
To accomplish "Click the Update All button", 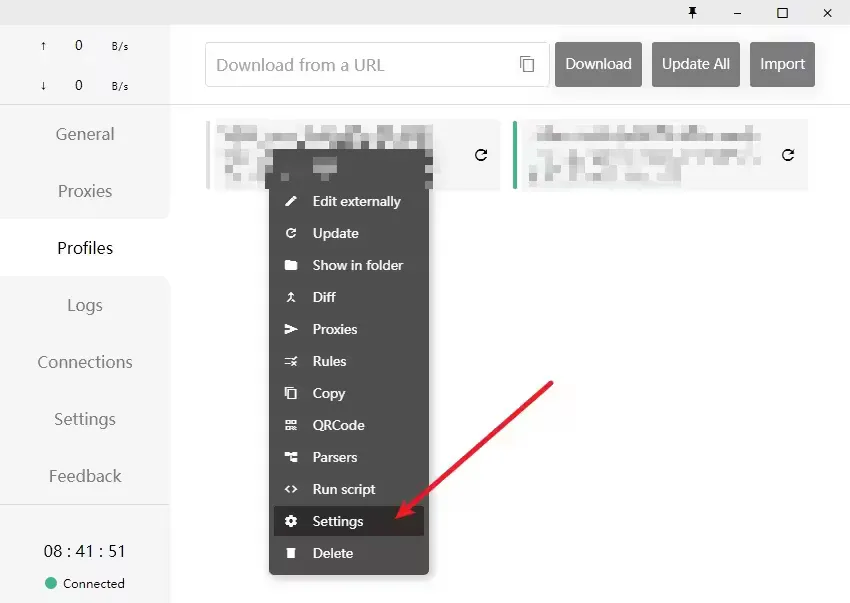I will (x=695, y=64).
